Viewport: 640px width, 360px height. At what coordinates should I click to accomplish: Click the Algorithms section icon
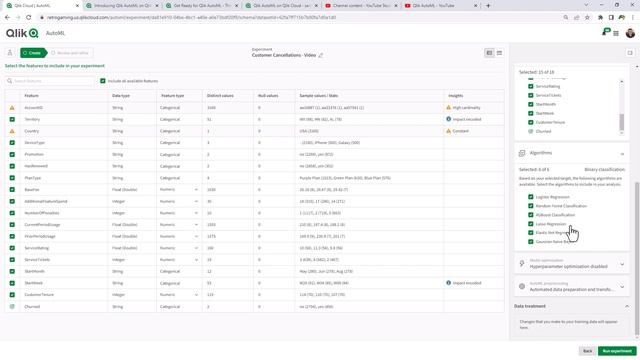pyautogui.click(x=522, y=153)
